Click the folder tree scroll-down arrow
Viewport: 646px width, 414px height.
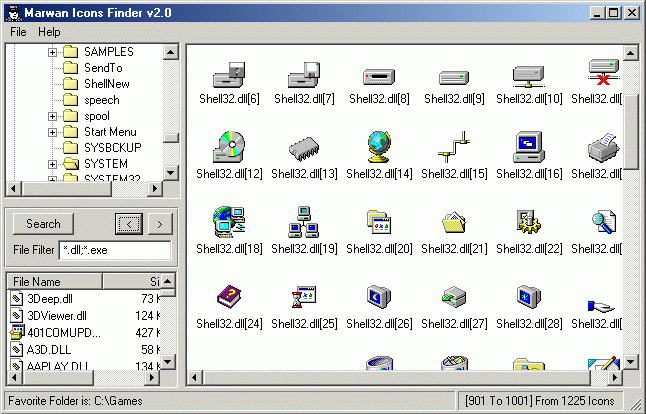171,172
